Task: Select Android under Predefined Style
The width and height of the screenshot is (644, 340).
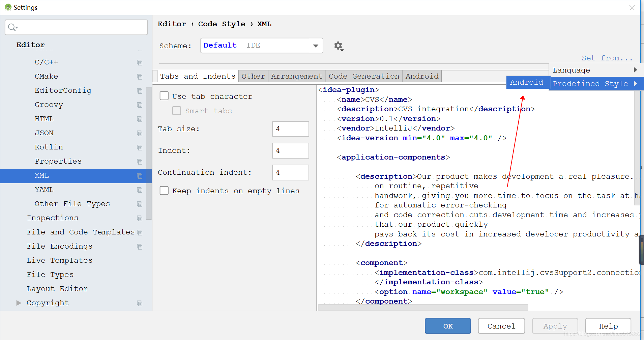Action: click(527, 82)
